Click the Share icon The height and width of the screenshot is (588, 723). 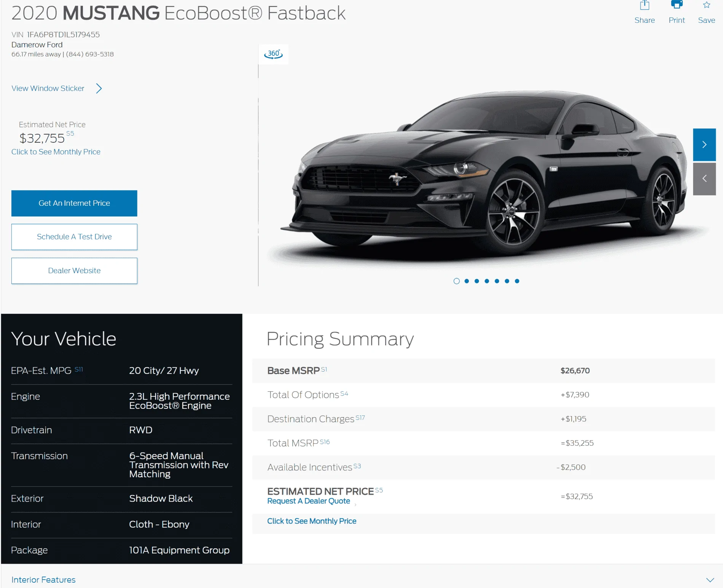point(644,5)
